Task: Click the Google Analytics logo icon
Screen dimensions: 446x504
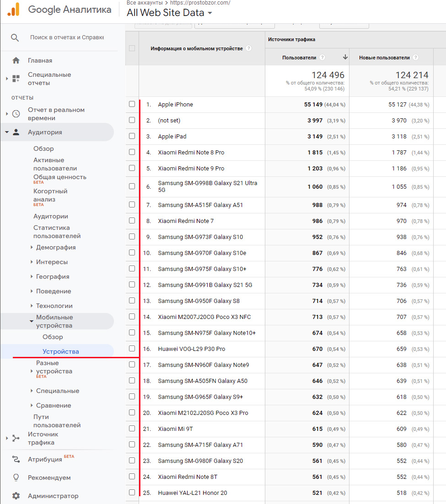Action: tap(13, 10)
